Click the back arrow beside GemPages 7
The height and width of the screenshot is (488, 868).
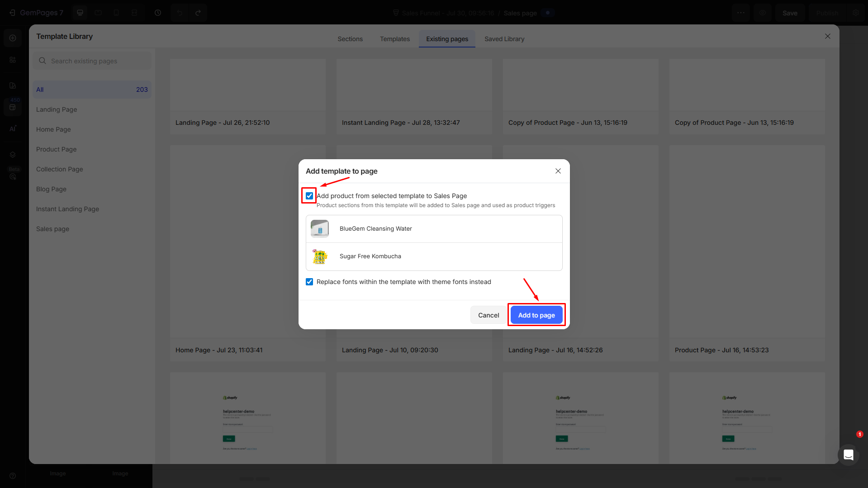[12, 13]
